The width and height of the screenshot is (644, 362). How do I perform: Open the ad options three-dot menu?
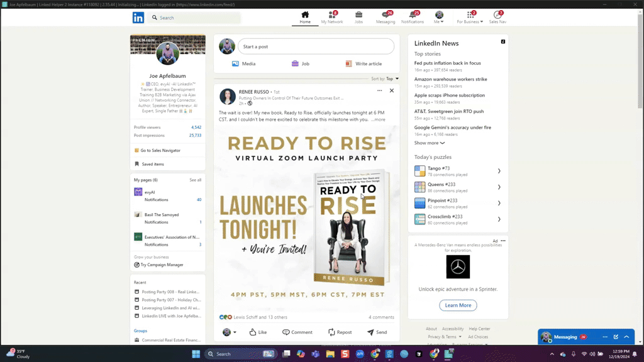pyautogui.click(x=503, y=241)
